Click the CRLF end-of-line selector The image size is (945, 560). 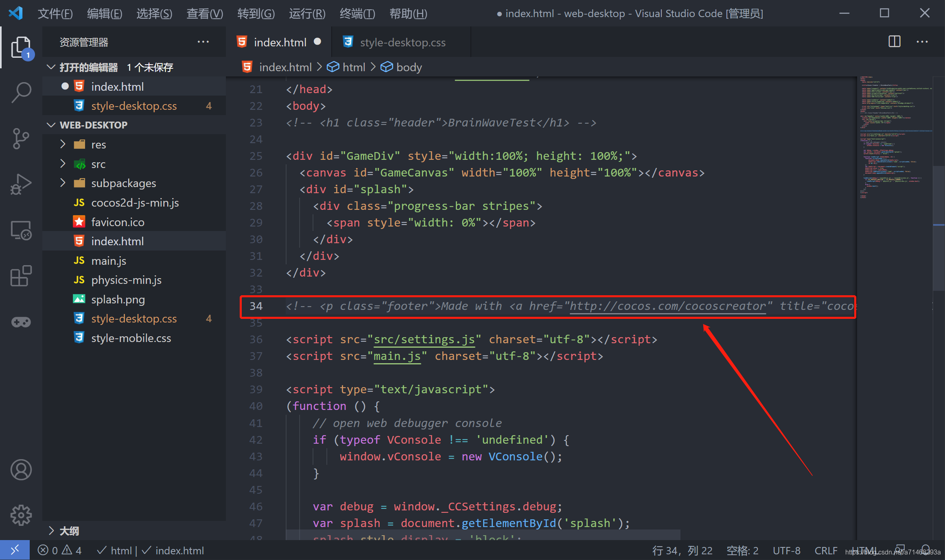pos(825,551)
